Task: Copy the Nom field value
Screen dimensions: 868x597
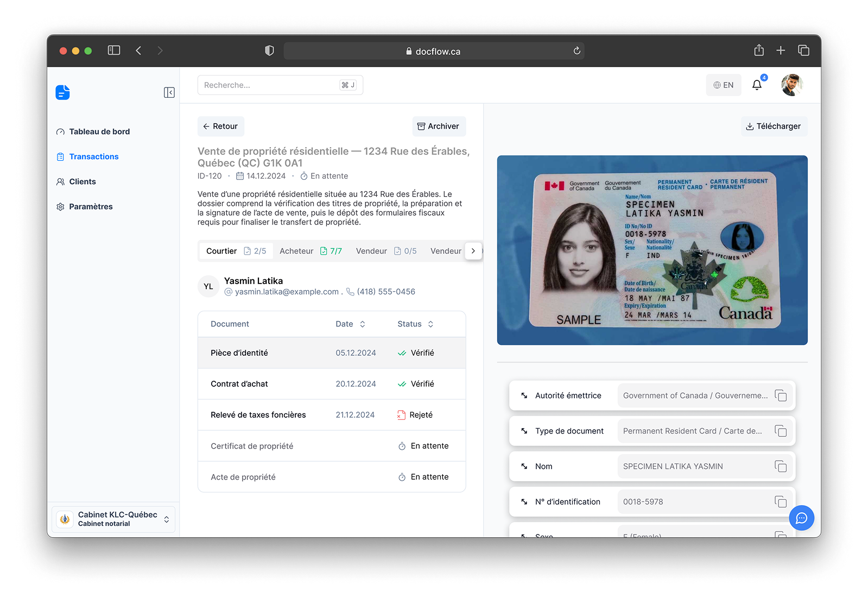Action: [x=781, y=466]
